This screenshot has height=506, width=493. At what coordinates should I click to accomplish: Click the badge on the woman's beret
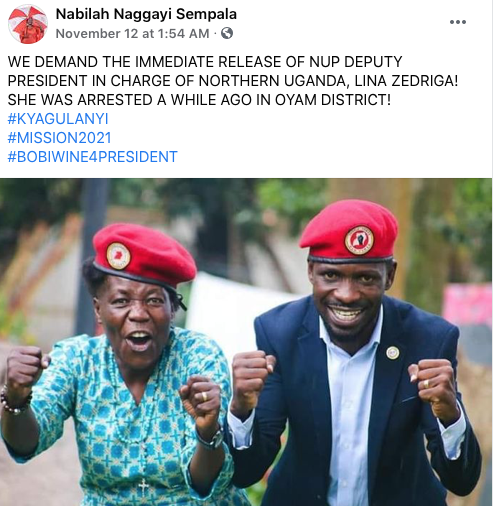(x=118, y=256)
